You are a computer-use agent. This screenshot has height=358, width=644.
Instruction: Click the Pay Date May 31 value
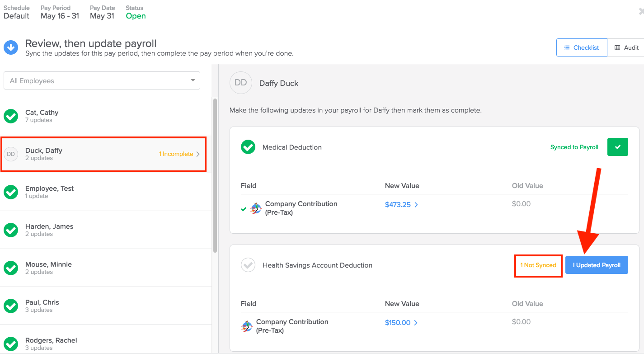coord(102,16)
